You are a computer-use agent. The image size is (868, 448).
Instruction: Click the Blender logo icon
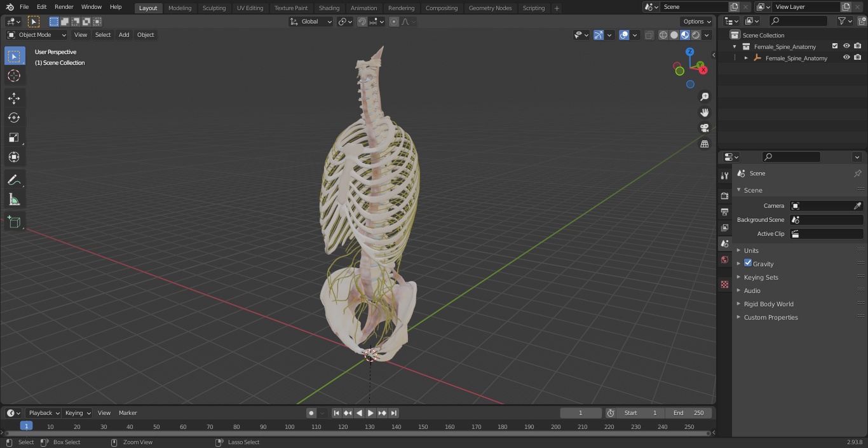(x=10, y=7)
